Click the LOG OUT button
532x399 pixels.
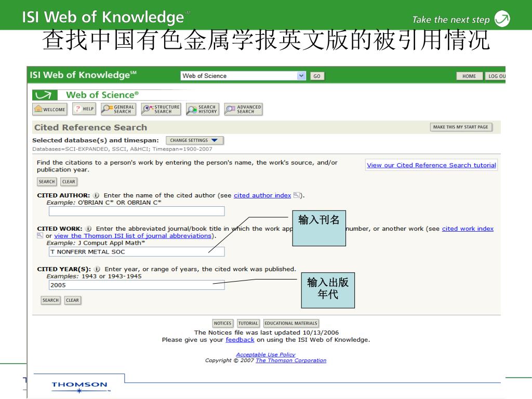pos(495,76)
